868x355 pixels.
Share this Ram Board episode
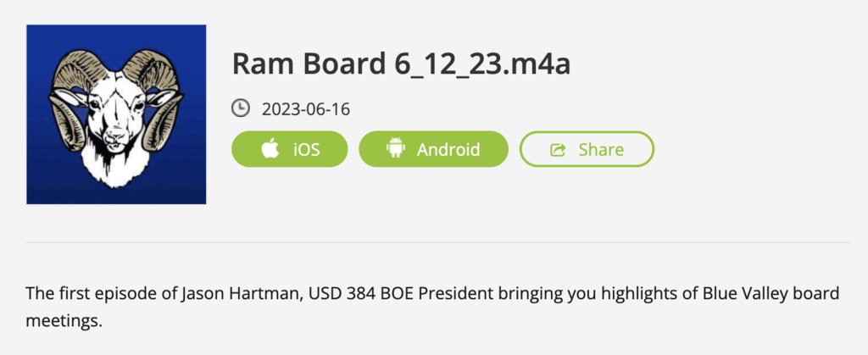coord(587,149)
